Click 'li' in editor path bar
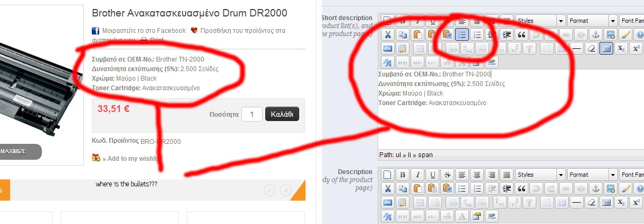Image resolution: width=644 pixels, height=224 pixels. pyautogui.click(x=411, y=155)
